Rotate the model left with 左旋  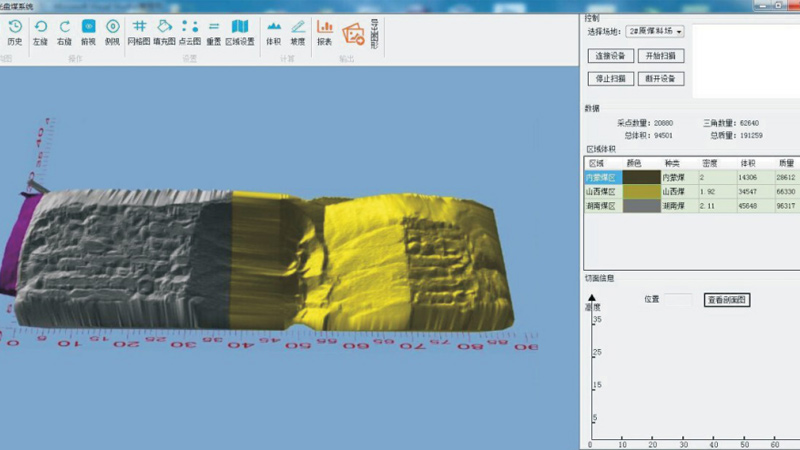coord(40,32)
